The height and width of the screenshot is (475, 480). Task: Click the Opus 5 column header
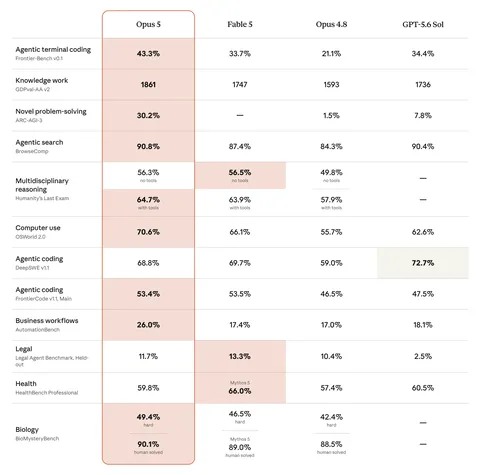148,24
